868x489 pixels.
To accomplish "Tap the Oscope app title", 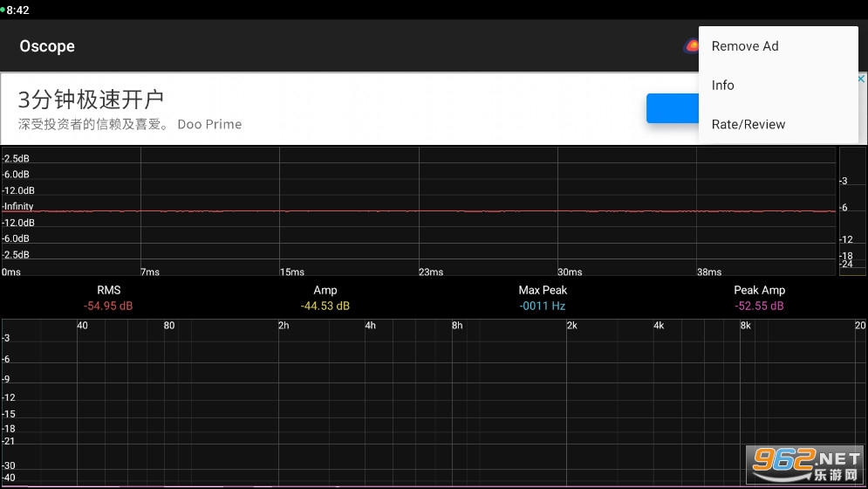I will click(x=47, y=46).
